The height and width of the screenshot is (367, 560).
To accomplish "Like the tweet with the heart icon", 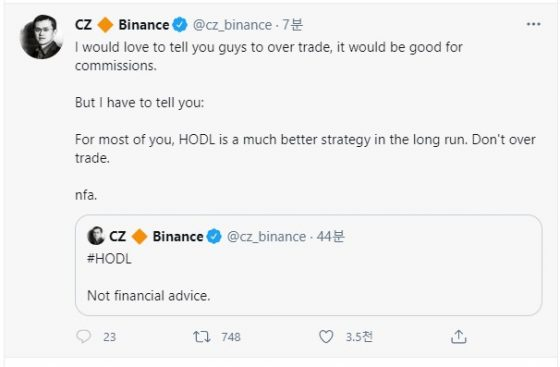I will point(326,336).
